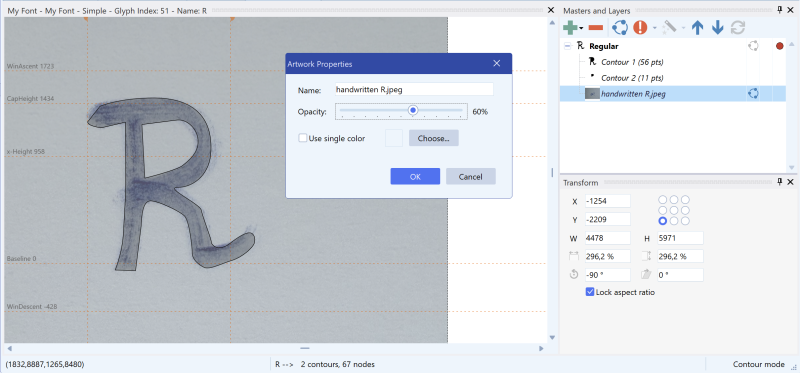Select top-right anchor point radio

pyautogui.click(x=685, y=200)
